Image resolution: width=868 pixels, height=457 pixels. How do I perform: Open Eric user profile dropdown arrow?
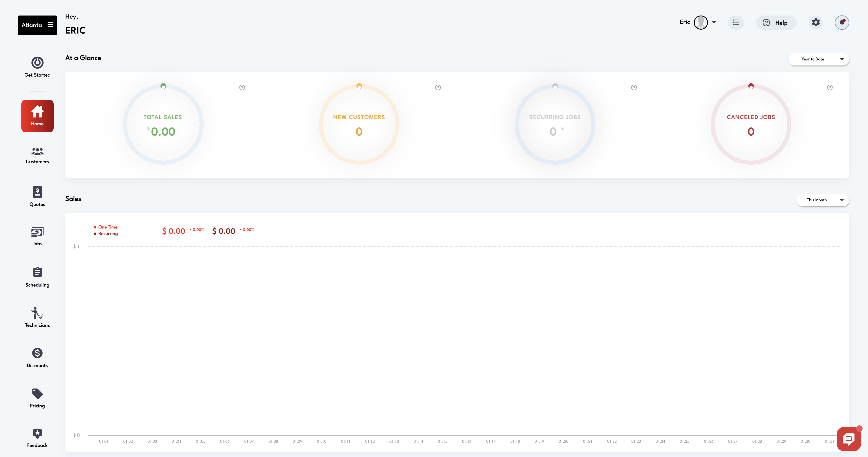(x=714, y=23)
